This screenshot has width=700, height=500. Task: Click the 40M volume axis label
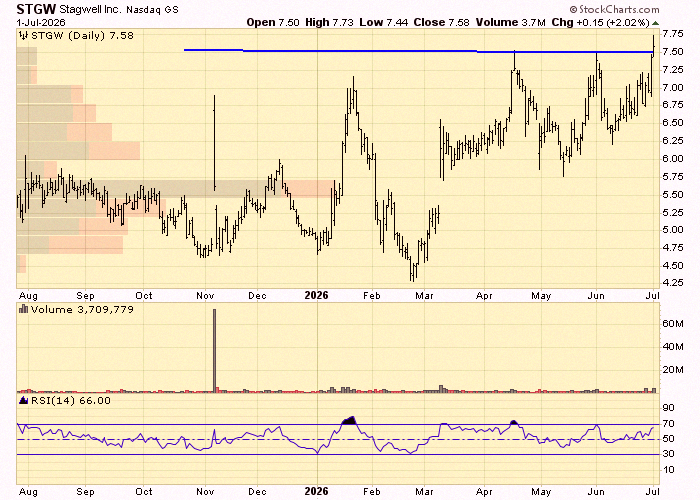(673, 346)
